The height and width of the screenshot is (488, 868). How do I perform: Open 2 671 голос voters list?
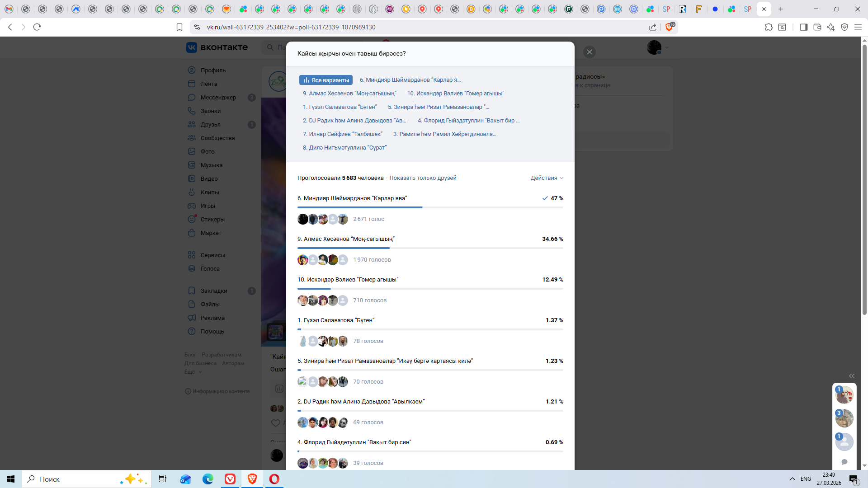pos(368,219)
